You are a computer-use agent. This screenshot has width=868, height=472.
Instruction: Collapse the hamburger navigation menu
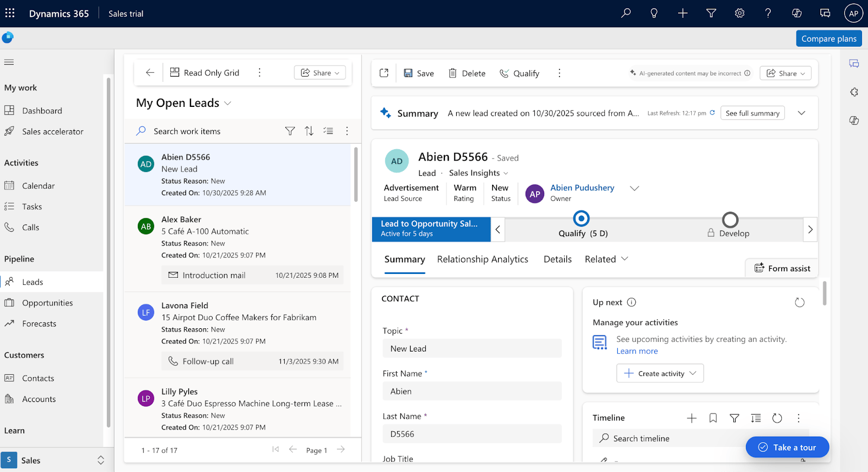click(x=9, y=62)
